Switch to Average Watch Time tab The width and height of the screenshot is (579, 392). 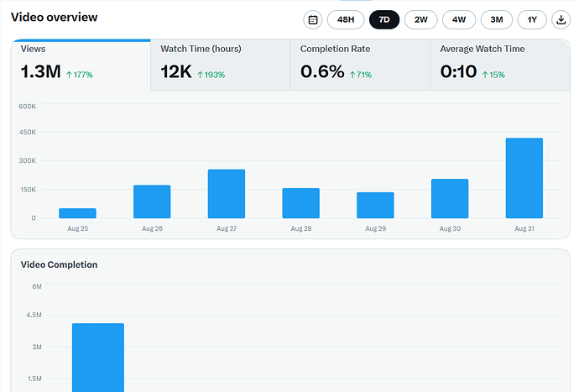pos(500,65)
